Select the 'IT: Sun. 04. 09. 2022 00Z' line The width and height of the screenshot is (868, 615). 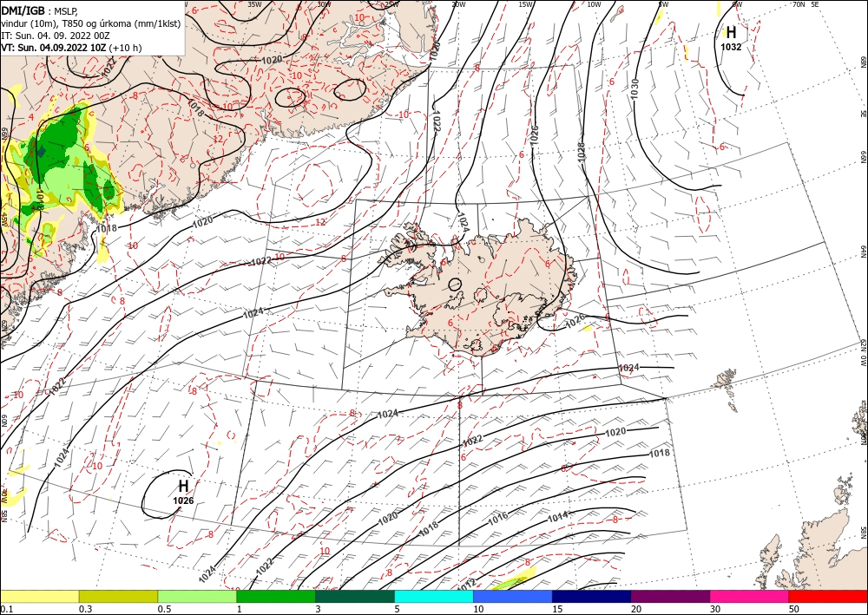coord(56,36)
